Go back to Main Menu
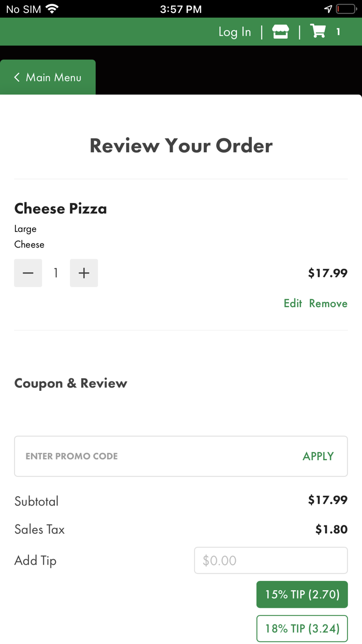This screenshot has width=362, height=644. click(48, 77)
